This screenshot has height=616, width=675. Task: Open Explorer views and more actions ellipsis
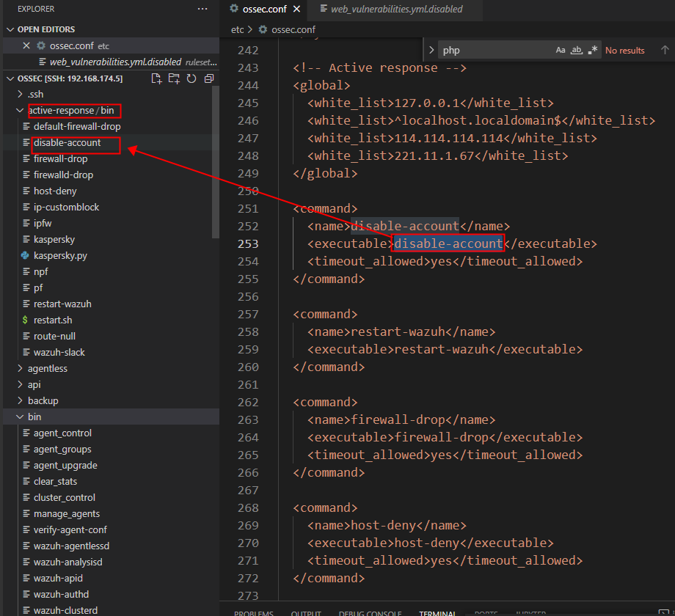coord(202,9)
